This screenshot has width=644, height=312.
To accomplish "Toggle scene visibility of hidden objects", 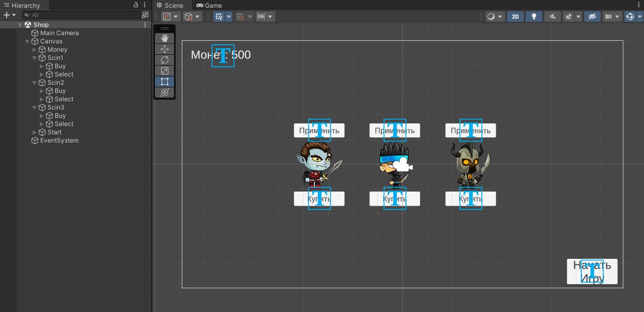I will pyautogui.click(x=592, y=17).
